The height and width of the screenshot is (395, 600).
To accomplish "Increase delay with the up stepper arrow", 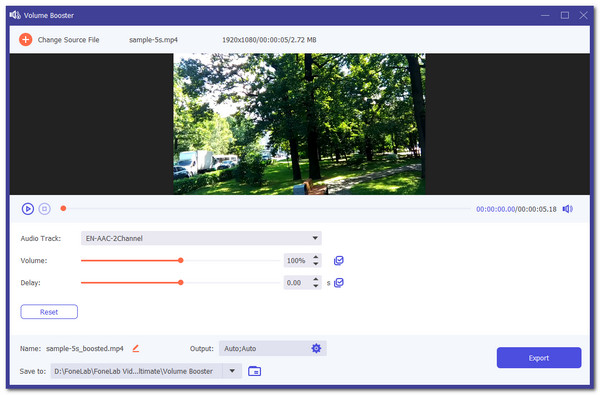I will [316, 279].
